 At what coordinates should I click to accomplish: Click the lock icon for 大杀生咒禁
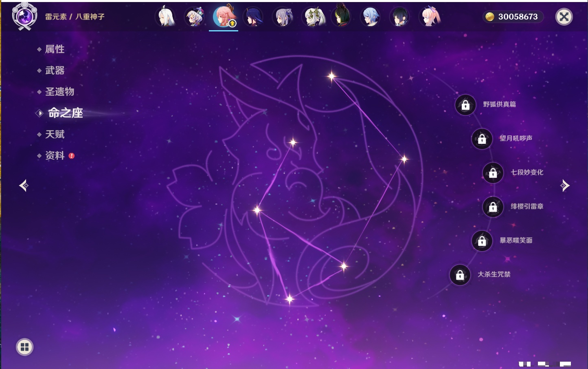tap(460, 275)
